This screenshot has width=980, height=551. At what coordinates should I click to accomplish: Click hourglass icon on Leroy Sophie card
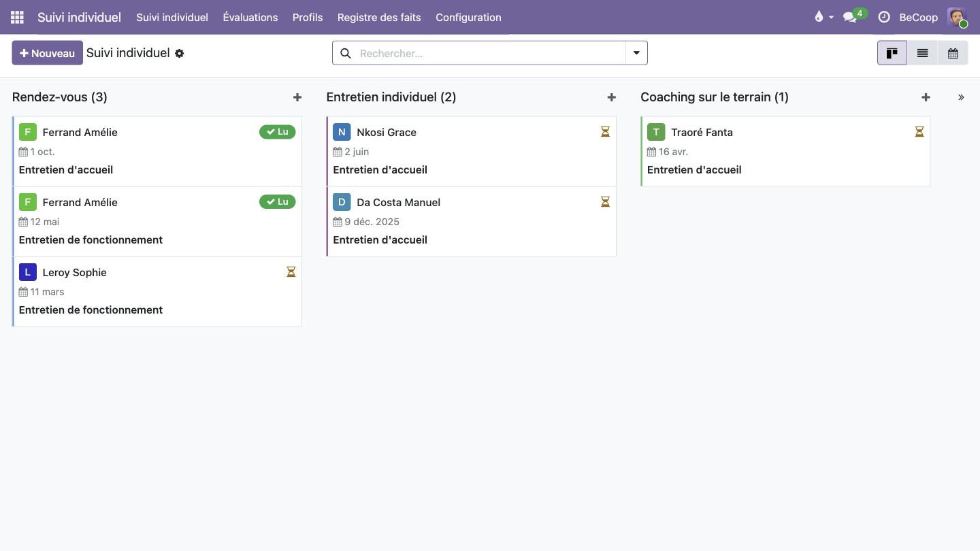point(291,272)
